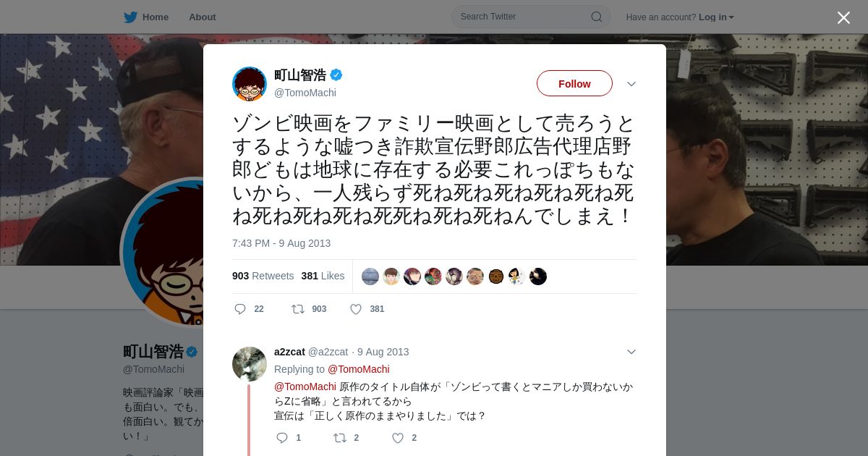The height and width of the screenshot is (456, 868).
Task: Like a2zcat's reply with the heart icon
Action: [398, 438]
